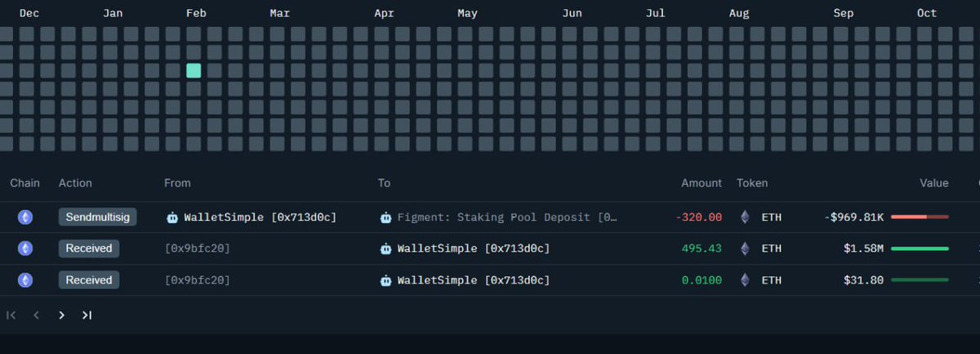Click ETH token icon in 495.43 row
This screenshot has width=980, height=354.
[744, 248]
